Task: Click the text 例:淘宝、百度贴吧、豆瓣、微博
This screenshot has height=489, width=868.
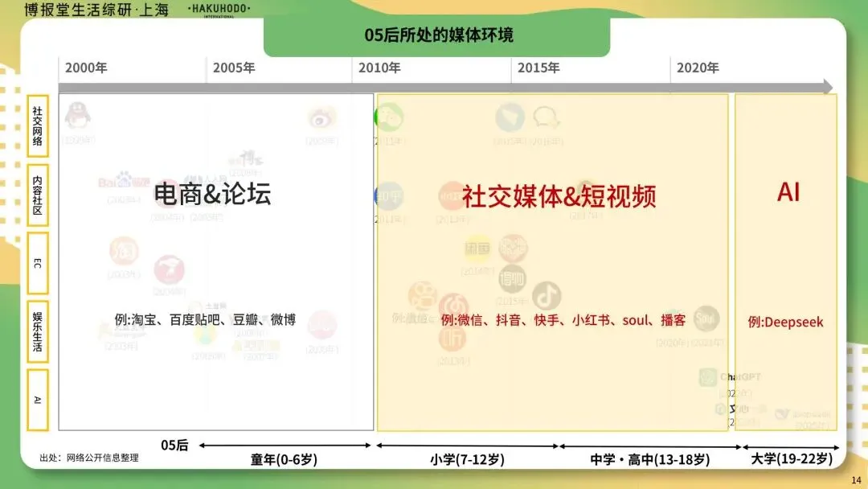Action: point(205,319)
